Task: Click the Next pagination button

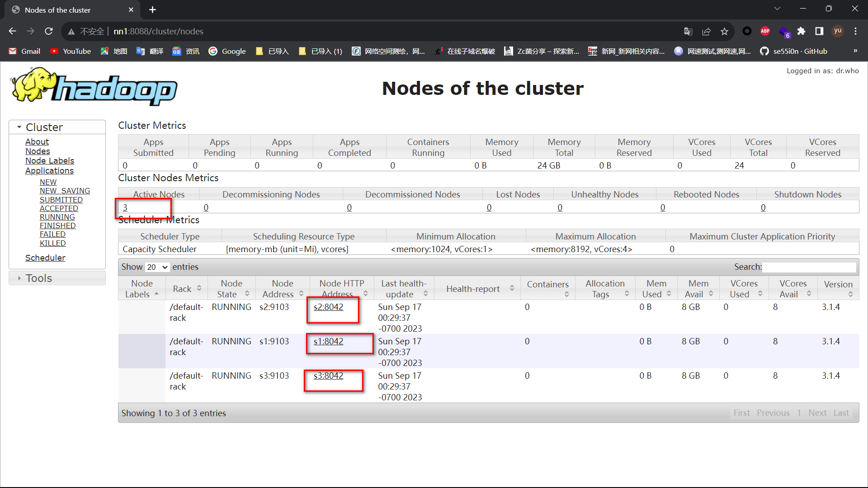Action: 817,413
